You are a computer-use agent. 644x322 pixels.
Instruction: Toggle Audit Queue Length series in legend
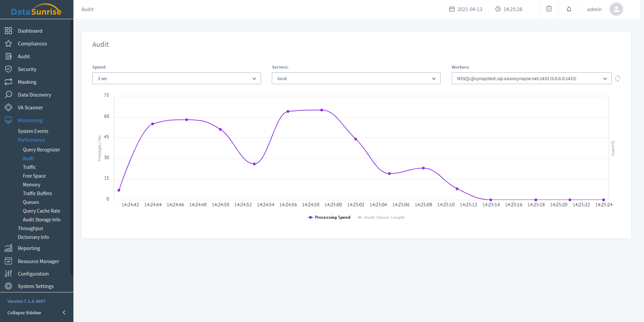pyautogui.click(x=381, y=217)
